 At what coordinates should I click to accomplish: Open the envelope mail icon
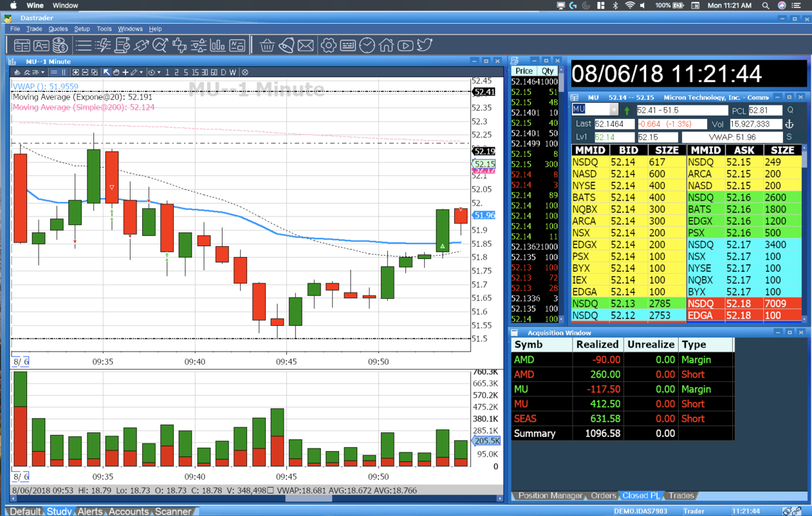[305, 45]
